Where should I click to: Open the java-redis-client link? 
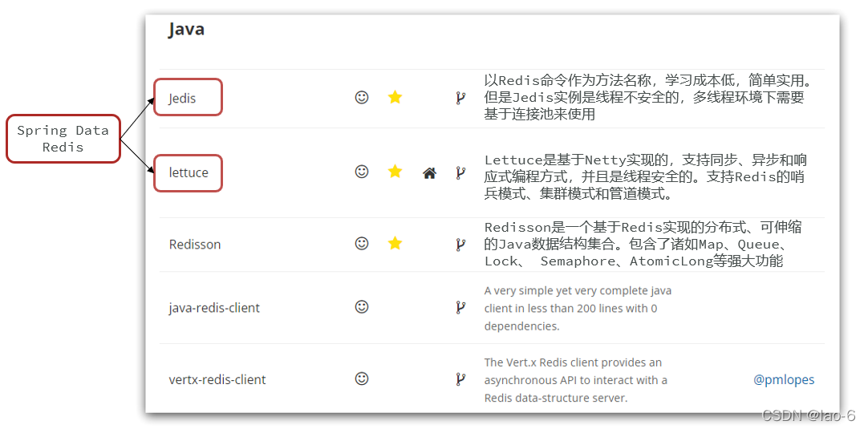[x=214, y=308]
